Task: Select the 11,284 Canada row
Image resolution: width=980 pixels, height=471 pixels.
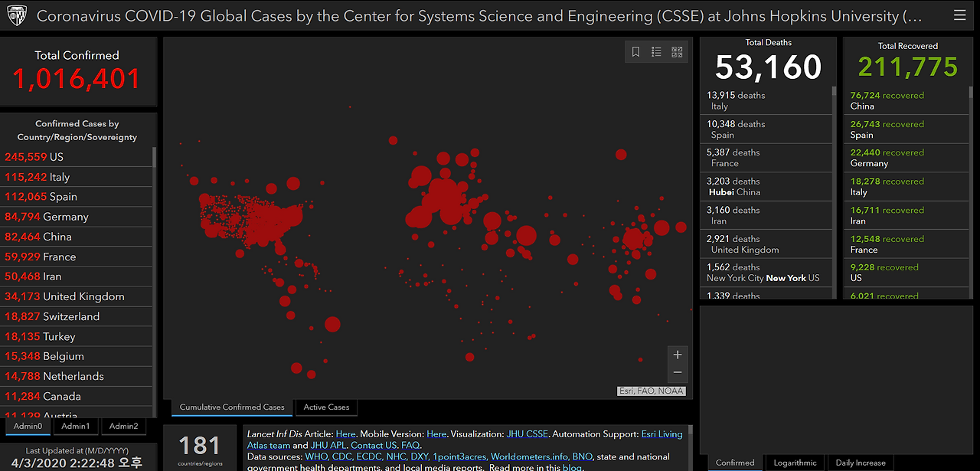Action: tap(77, 396)
